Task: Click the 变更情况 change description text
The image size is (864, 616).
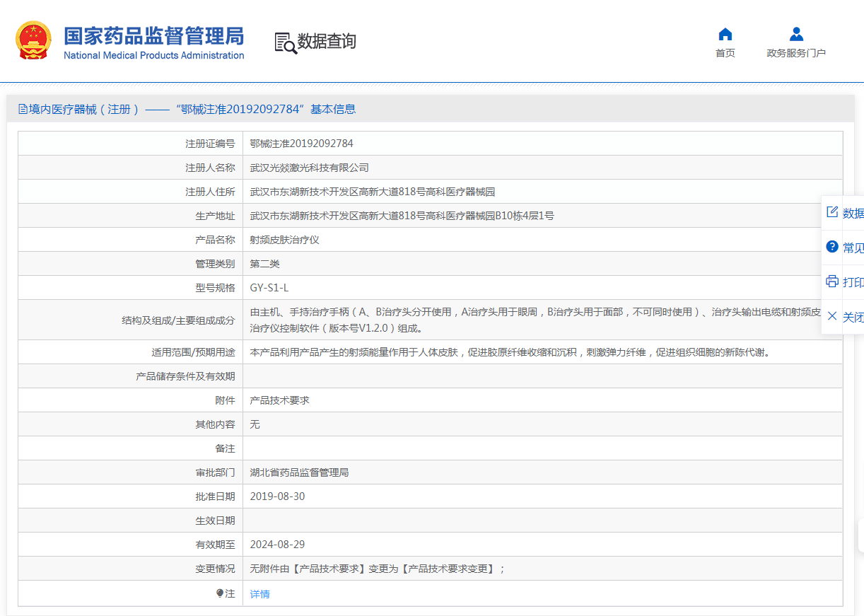Action: (x=378, y=569)
